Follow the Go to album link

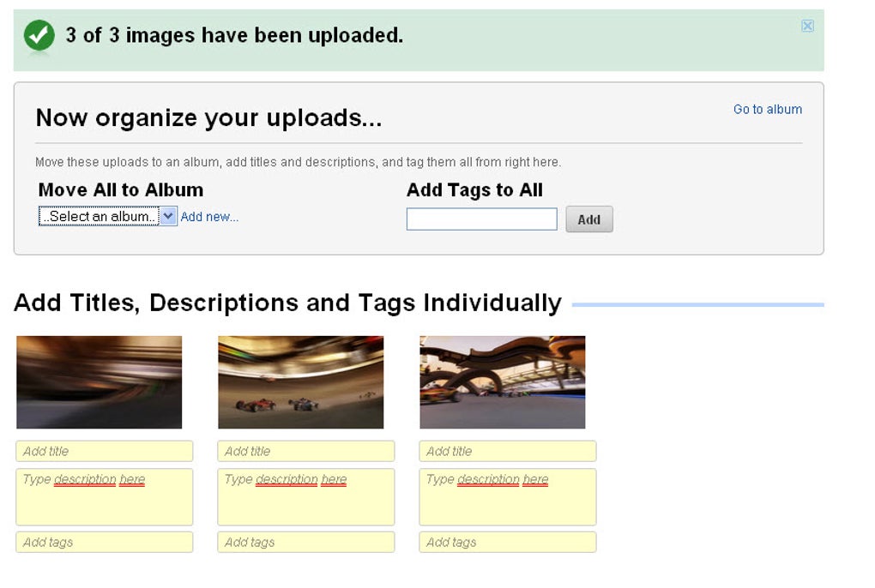767,110
